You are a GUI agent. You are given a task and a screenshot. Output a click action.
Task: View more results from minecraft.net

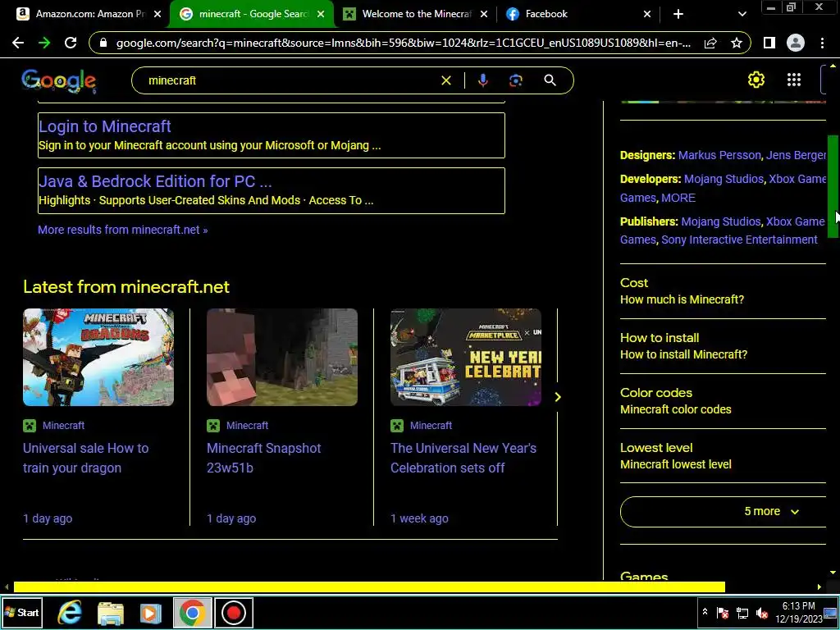click(x=123, y=230)
